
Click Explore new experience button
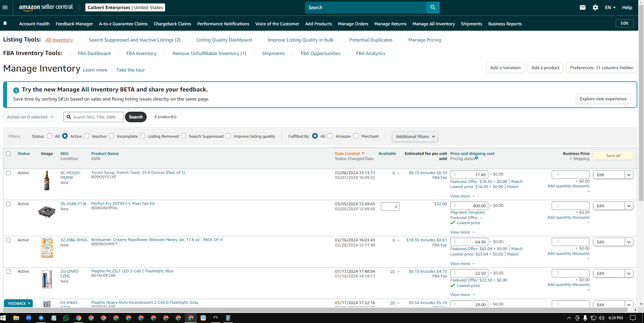(603, 99)
